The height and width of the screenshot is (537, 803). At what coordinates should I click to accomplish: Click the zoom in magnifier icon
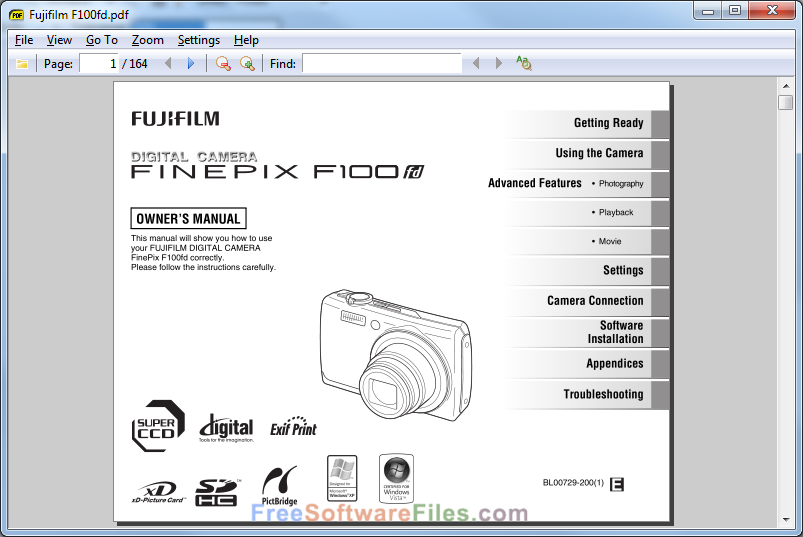click(x=247, y=63)
